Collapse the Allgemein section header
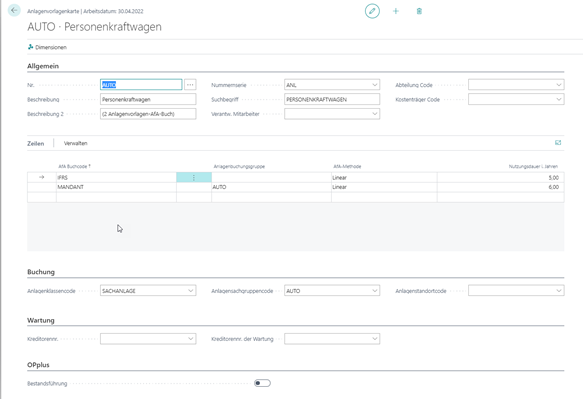 tap(43, 66)
